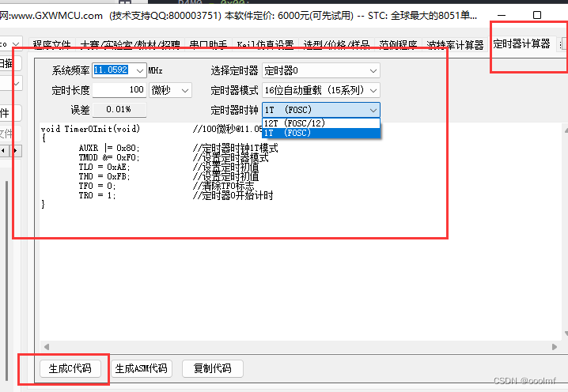Click the 生成ASM代码 button
Viewport: 568px width, 392px height.
coord(142,368)
